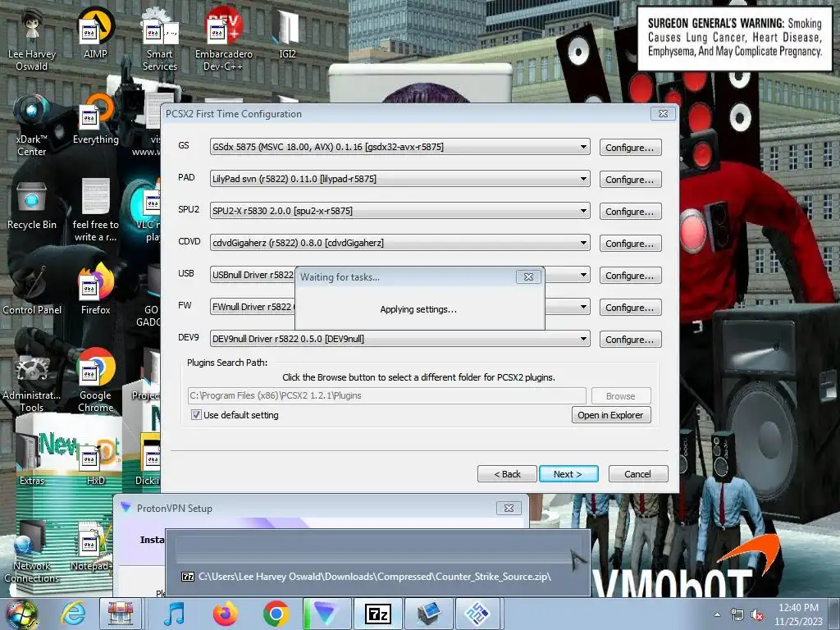
Task: Select the Control Panel desktop icon
Action: tap(32, 290)
